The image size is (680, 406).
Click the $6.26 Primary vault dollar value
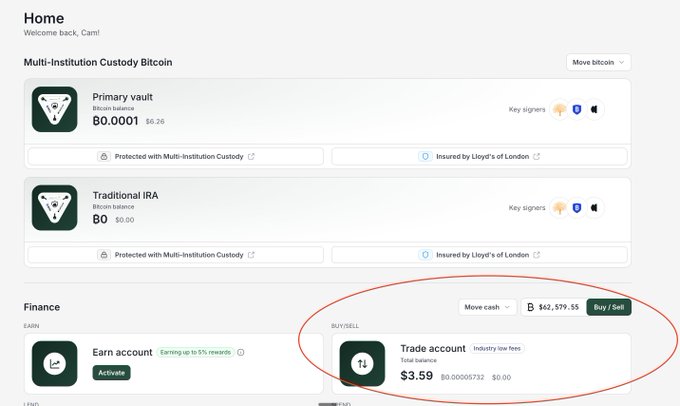[155, 121]
